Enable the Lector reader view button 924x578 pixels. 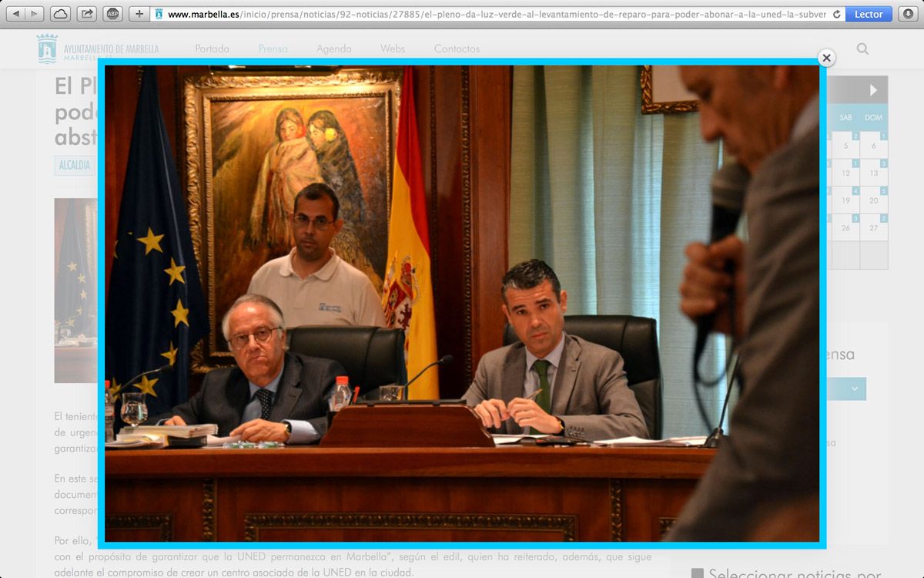click(869, 14)
